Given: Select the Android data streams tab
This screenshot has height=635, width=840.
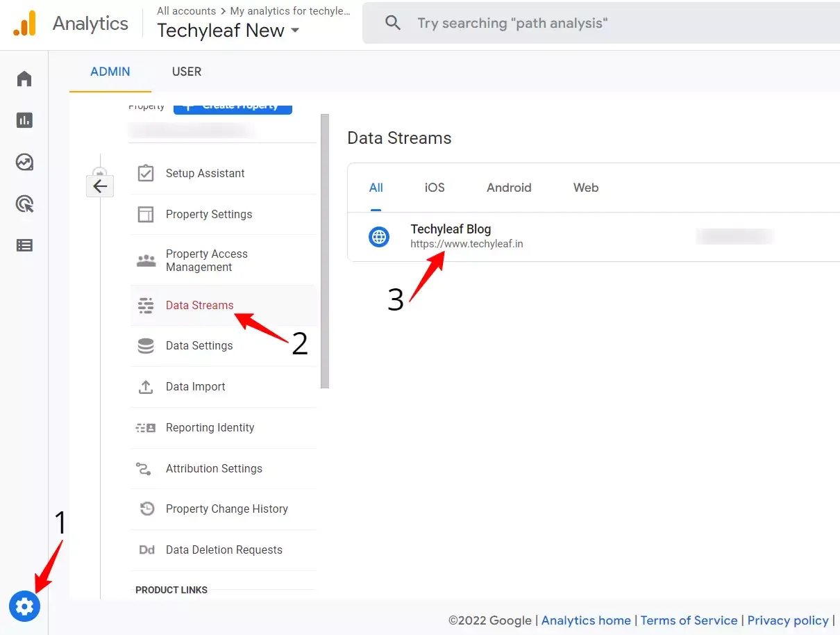Looking at the screenshot, I should 509,188.
